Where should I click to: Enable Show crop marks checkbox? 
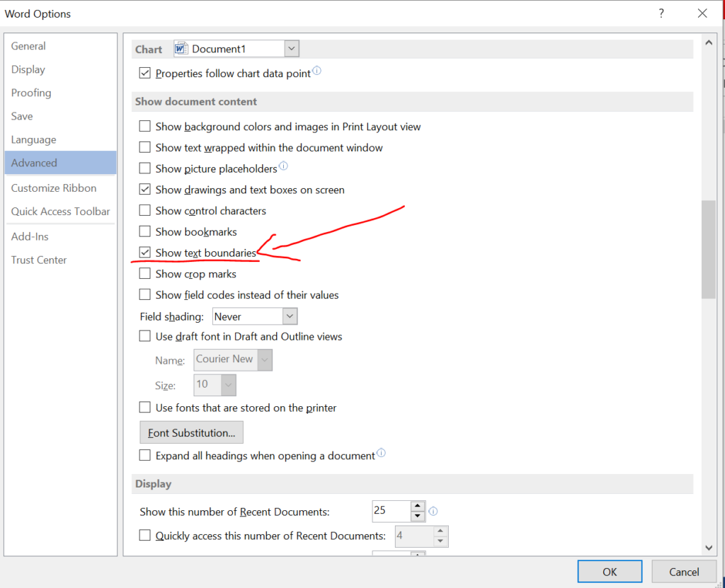point(144,274)
